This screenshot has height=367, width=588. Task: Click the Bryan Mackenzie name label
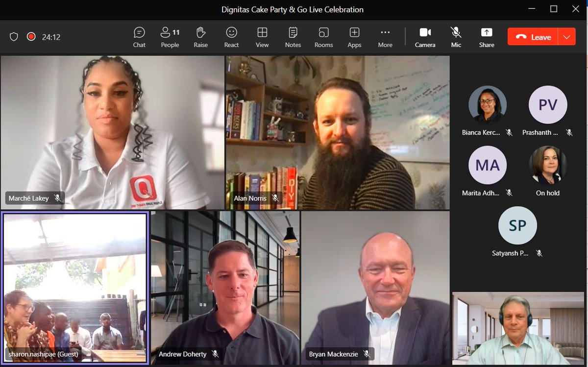click(x=333, y=354)
